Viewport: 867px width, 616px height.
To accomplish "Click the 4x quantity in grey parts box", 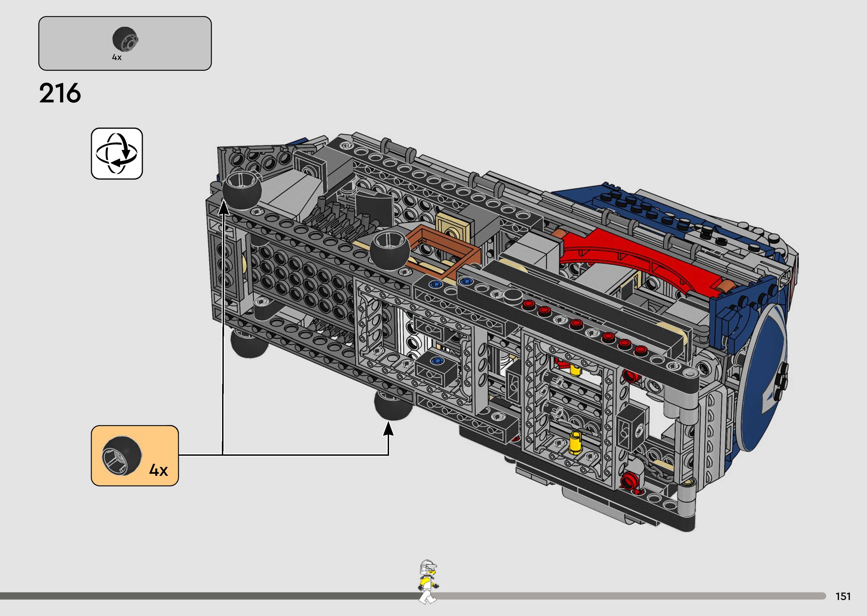I will pyautogui.click(x=117, y=58).
